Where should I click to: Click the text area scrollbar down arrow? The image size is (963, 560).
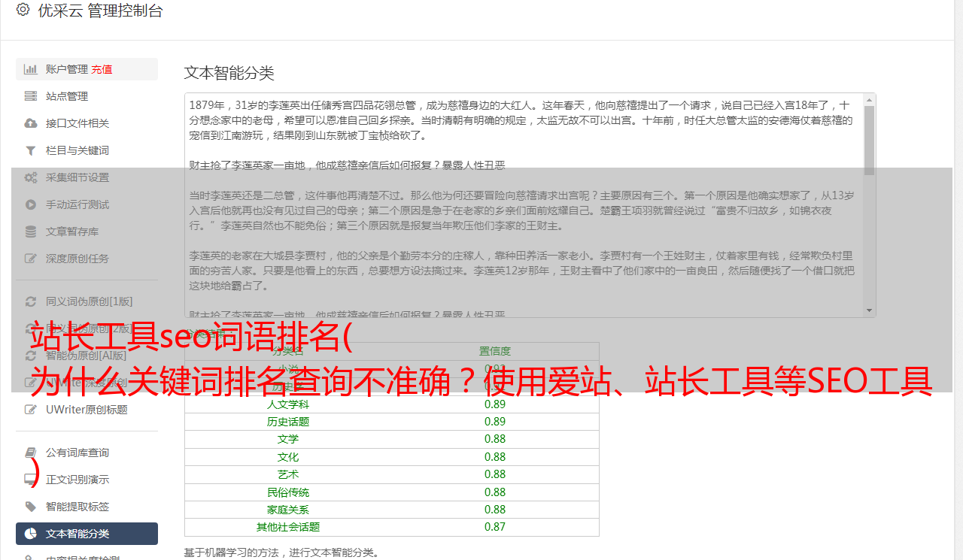click(x=870, y=310)
